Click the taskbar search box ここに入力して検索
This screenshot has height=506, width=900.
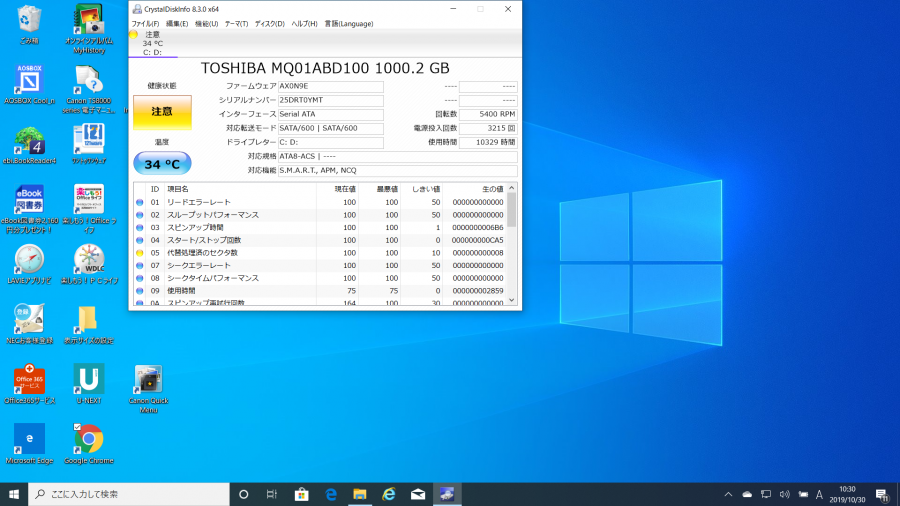coord(129,494)
